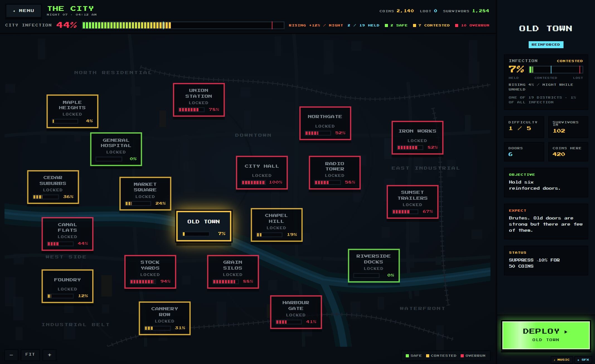Screen dimensions: 595x364
Task: Select the Cedar Suburbs district
Action: (x=53, y=187)
